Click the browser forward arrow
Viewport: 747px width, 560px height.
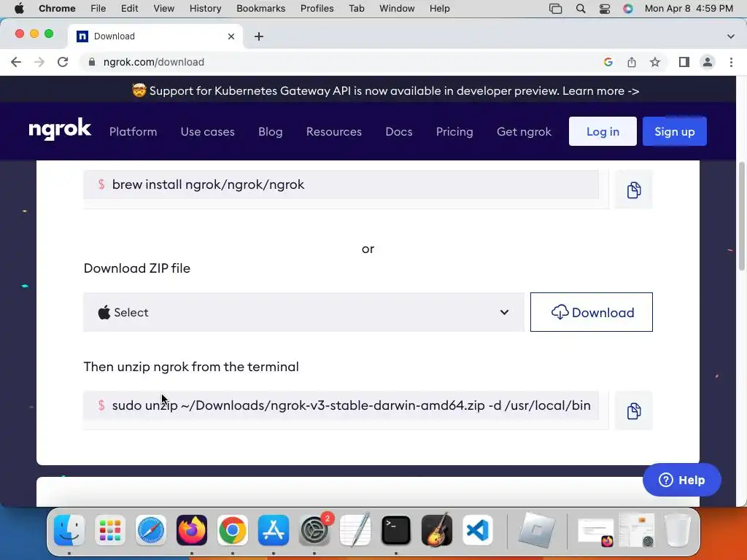click(39, 62)
